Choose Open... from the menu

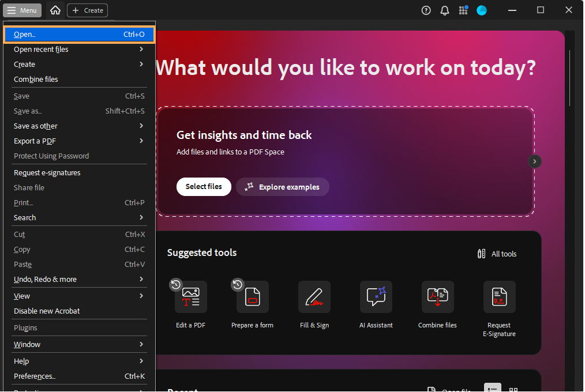pyautogui.click(x=79, y=35)
